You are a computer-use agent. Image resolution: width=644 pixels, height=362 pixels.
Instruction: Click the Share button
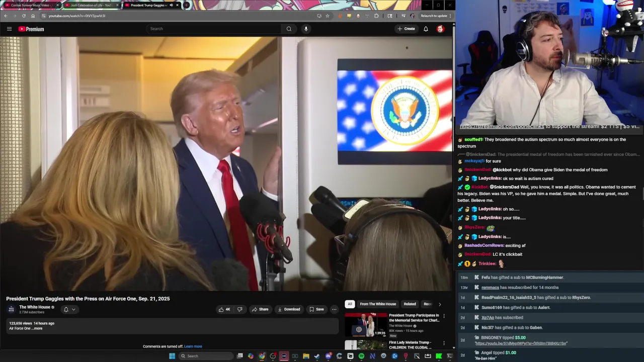click(260, 309)
